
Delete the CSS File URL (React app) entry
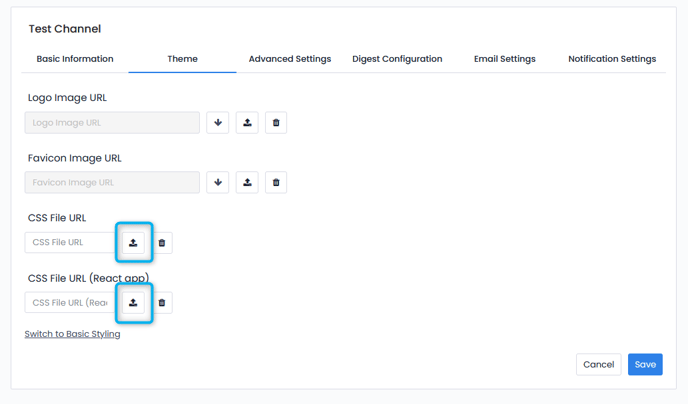(x=162, y=303)
